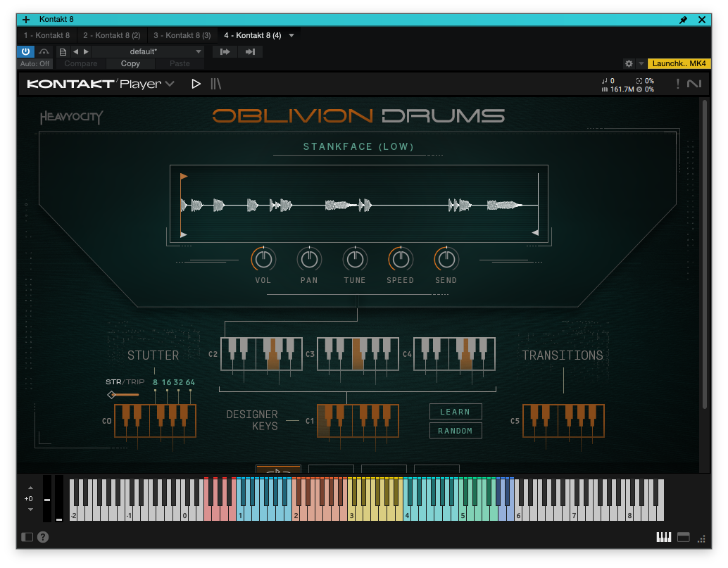Open the default* preset dropdown
Image resolution: width=728 pixels, height=568 pixels.
coord(148,51)
